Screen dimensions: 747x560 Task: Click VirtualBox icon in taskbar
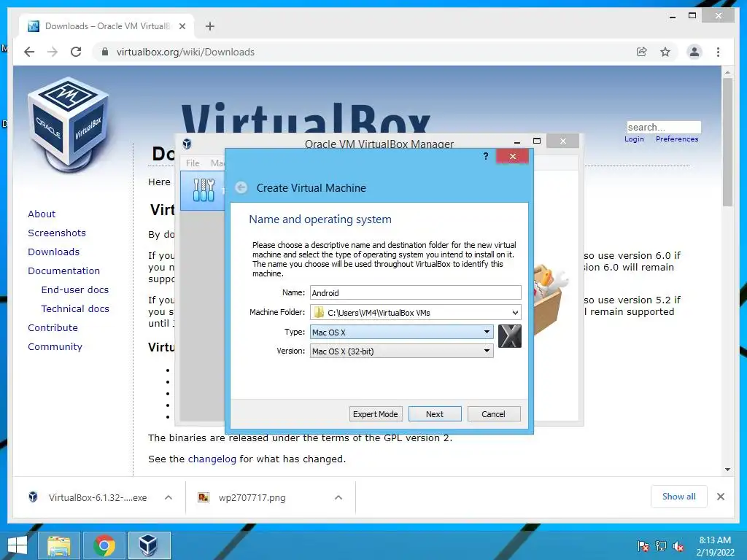[x=149, y=545]
